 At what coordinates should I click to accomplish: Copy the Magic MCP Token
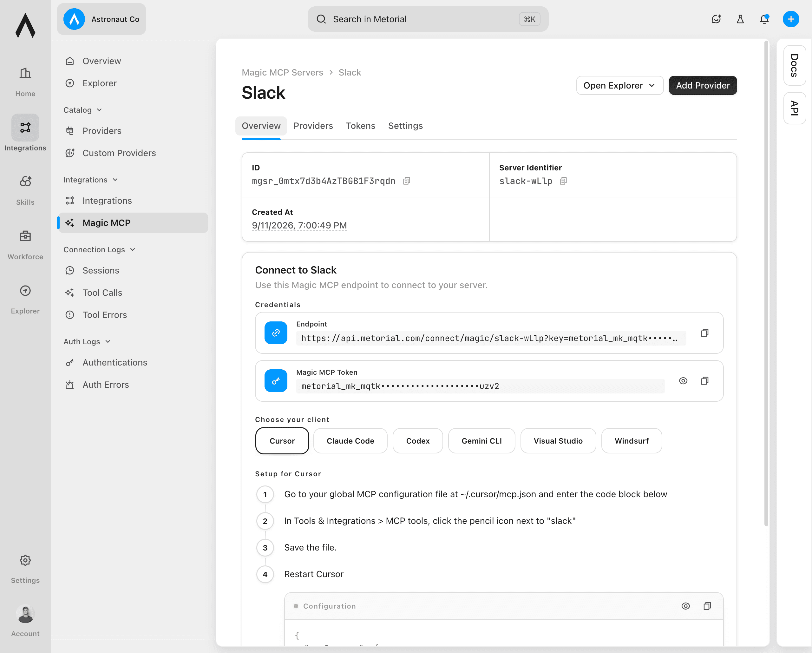point(705,381)
